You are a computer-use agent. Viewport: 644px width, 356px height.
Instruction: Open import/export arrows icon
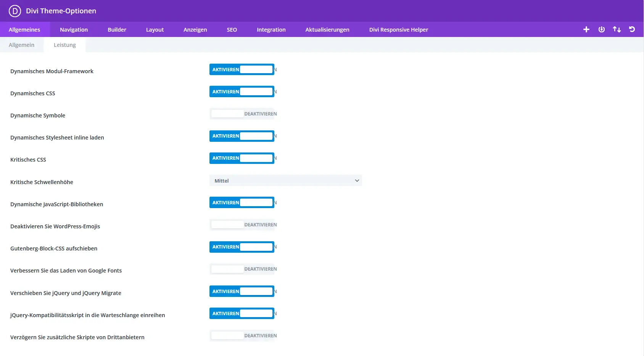click(x=617, y=29)
